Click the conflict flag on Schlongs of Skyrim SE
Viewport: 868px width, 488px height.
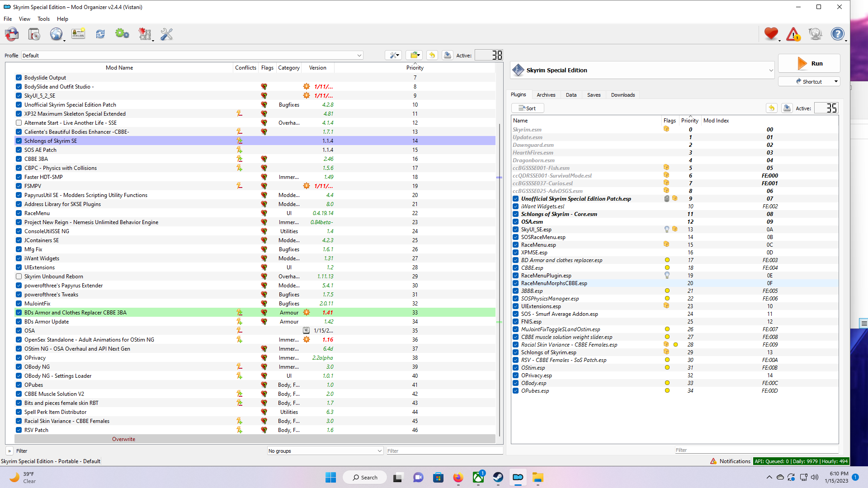click(239, 141)
